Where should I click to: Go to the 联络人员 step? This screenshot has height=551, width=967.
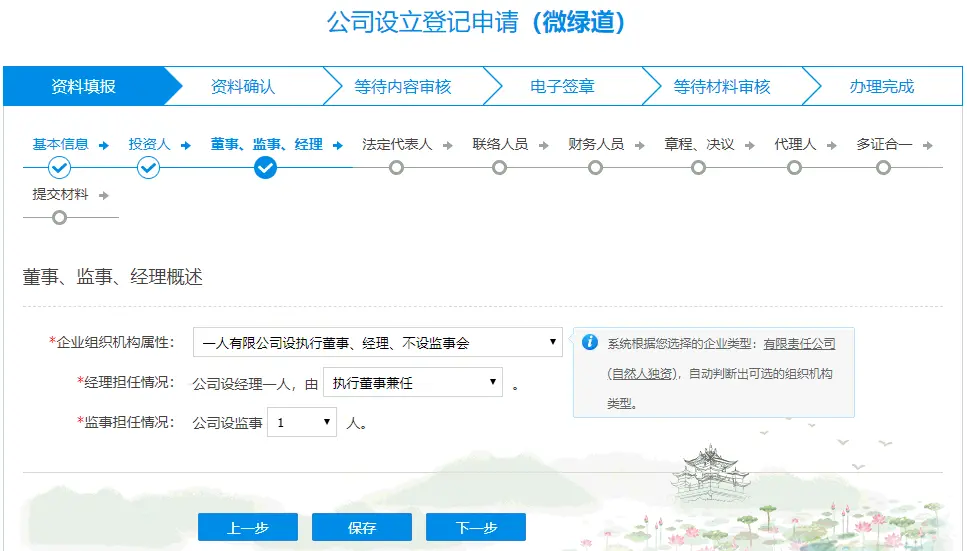click(500, 144)
